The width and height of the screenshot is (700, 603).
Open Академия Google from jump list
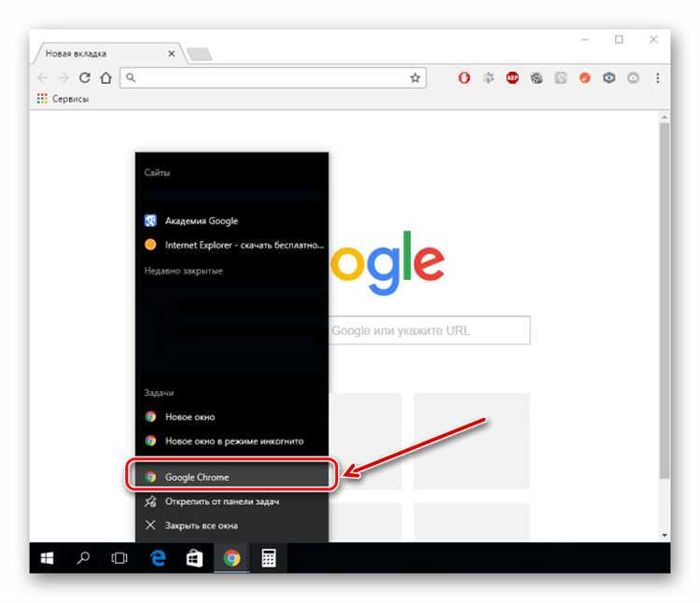tap(232, 221)
